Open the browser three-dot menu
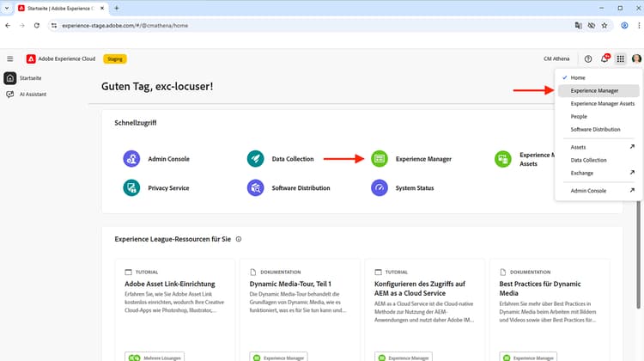This screenshot has height=361, width=644. point(639,26)
